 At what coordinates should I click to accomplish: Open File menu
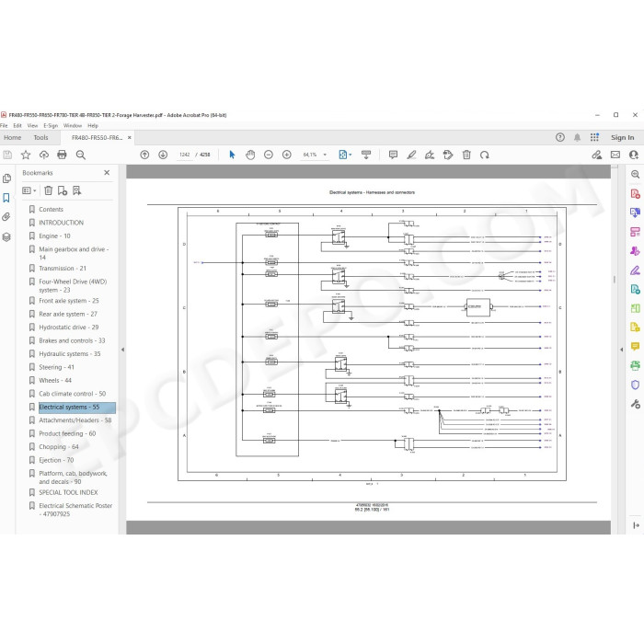(4, 126)
